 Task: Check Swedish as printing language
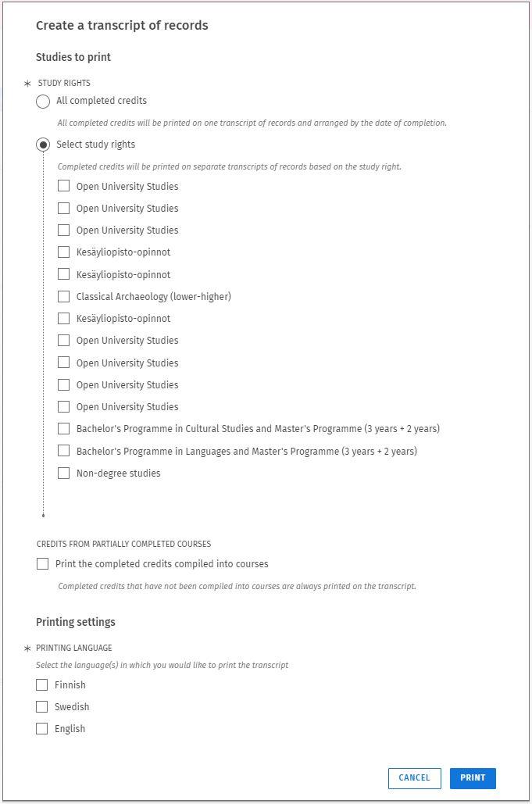point(42,706)
